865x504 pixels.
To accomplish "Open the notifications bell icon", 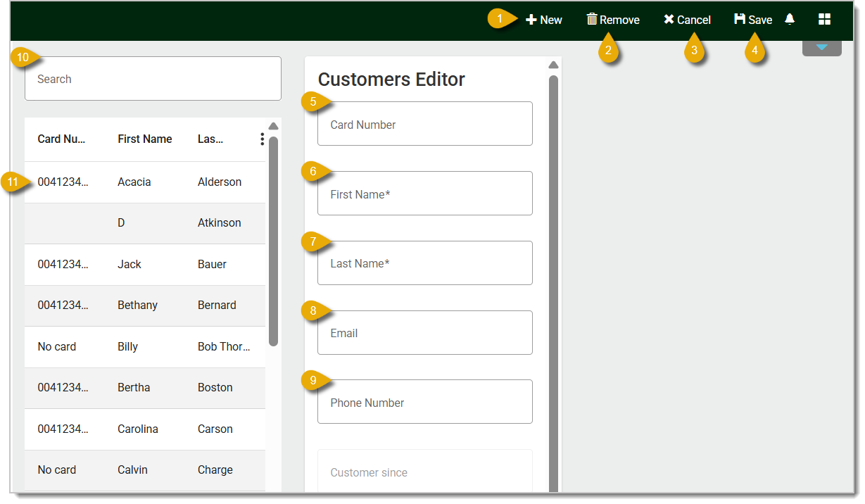I will point(790,19).
